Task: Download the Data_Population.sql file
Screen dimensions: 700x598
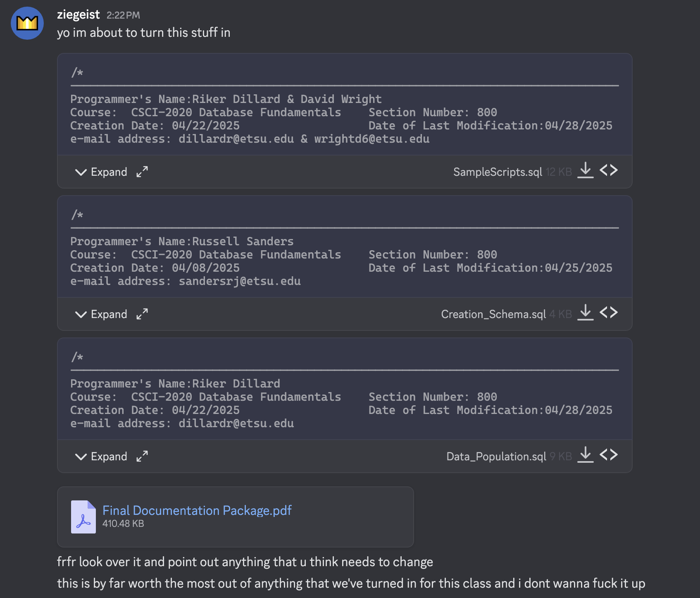Action: point(586,455)
